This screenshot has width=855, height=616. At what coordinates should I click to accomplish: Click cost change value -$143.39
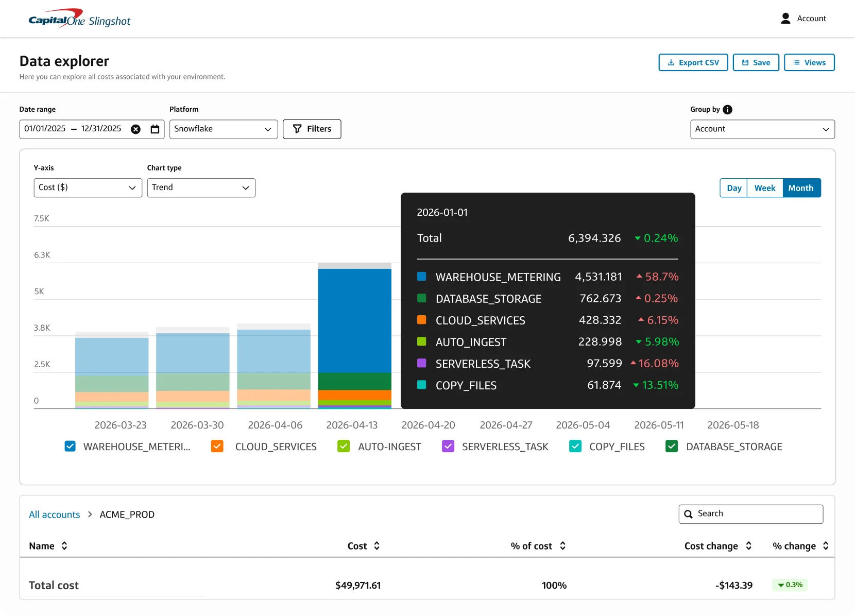pos(734,586)
